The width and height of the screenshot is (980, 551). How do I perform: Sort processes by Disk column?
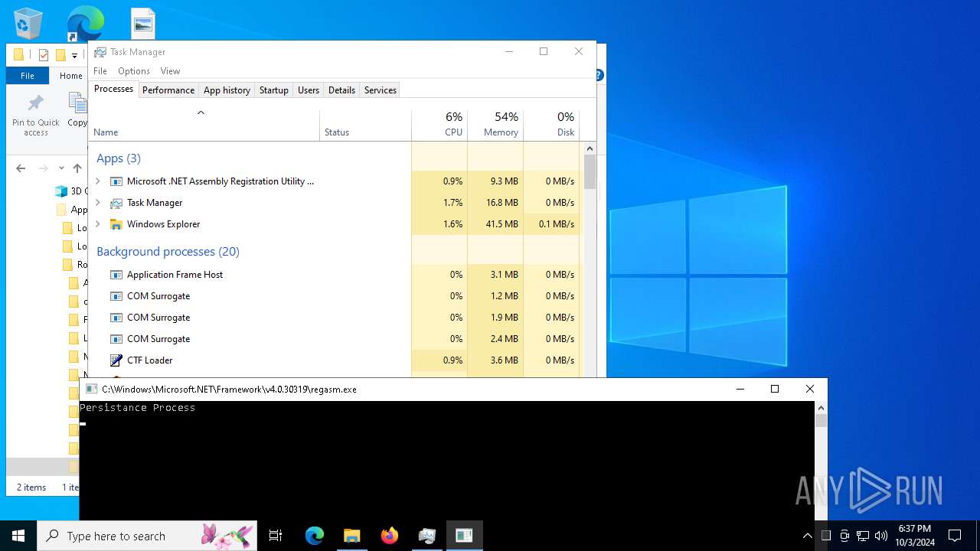pos(551,126)
